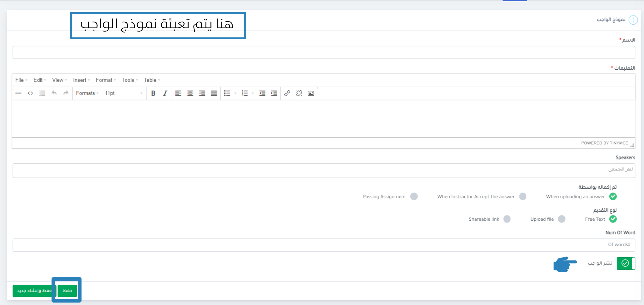Open the 11pt font size dropdown
The image size is (644, 305).
(124, 93)
